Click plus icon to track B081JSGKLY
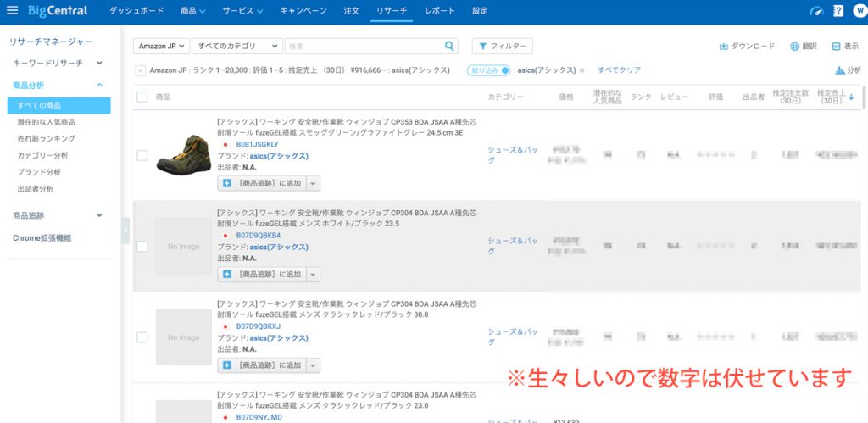This screenshot has height=423, width=868. tap(227, 183)
